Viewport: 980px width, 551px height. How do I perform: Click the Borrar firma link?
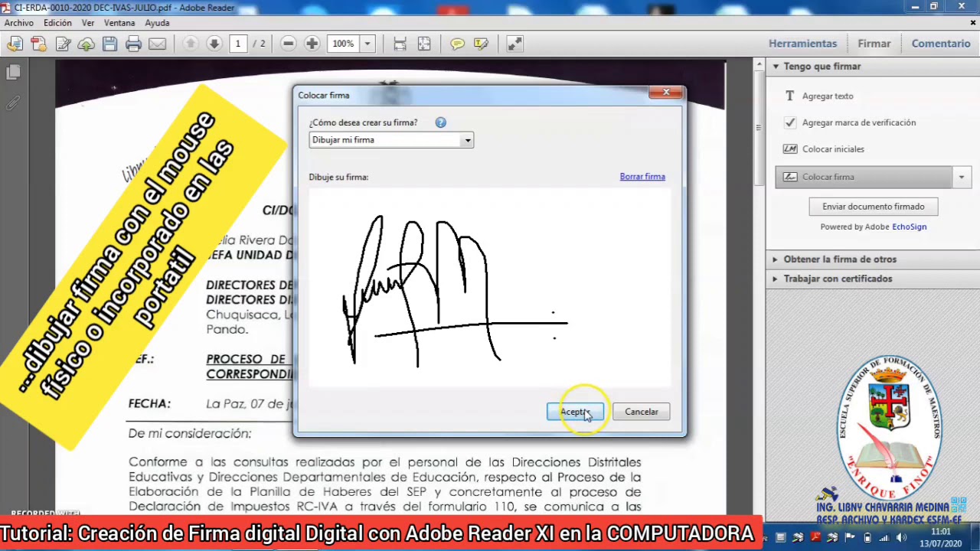[642, 177]
